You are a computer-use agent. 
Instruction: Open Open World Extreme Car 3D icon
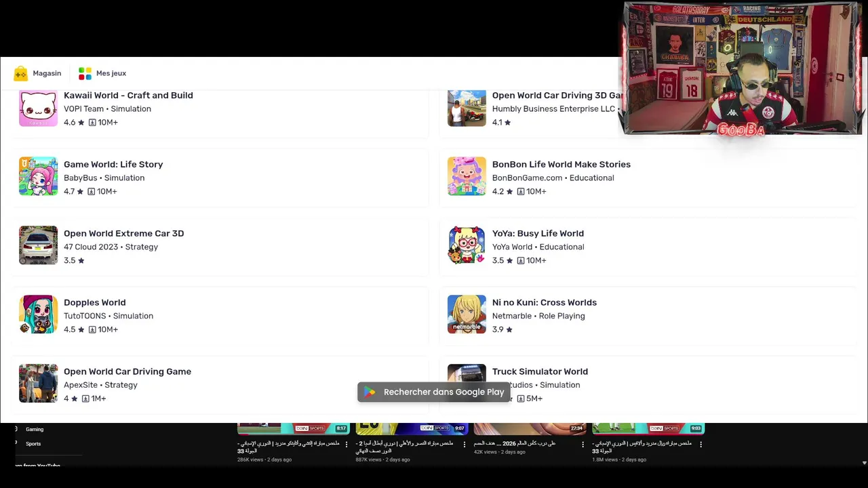pos(38,245)
